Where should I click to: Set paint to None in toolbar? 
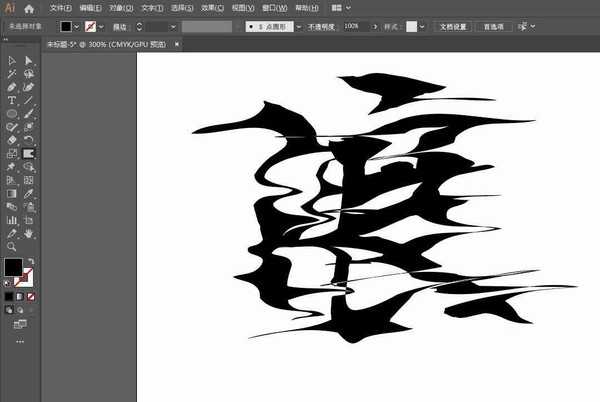(31, 297)
